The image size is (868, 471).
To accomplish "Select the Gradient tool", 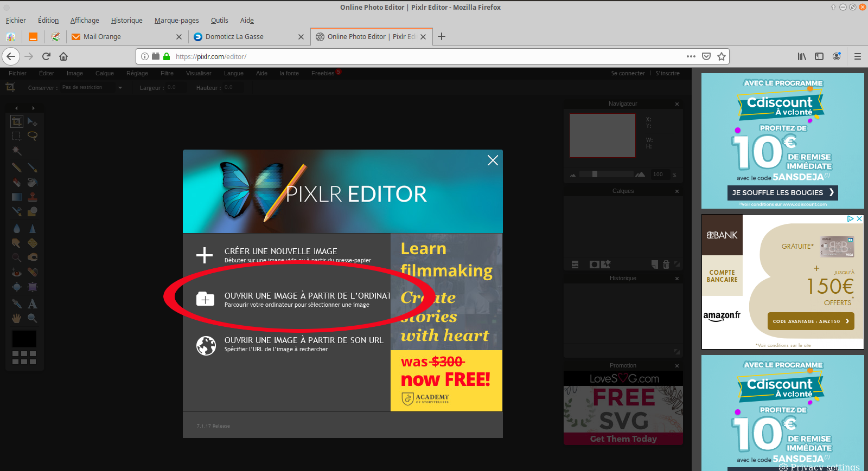I will coord(17,197).
